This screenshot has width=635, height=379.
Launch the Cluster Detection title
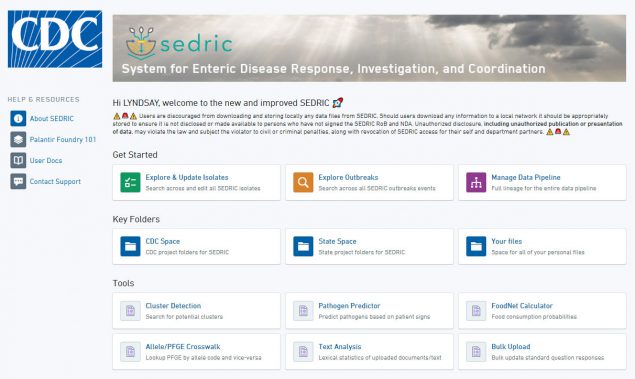point(173,306)
